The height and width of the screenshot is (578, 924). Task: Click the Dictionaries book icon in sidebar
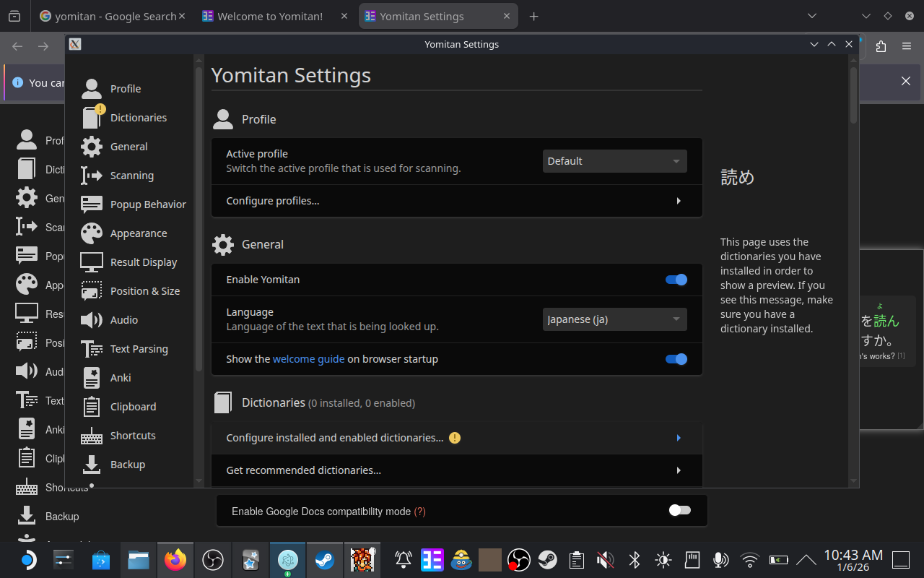(92, 118)
